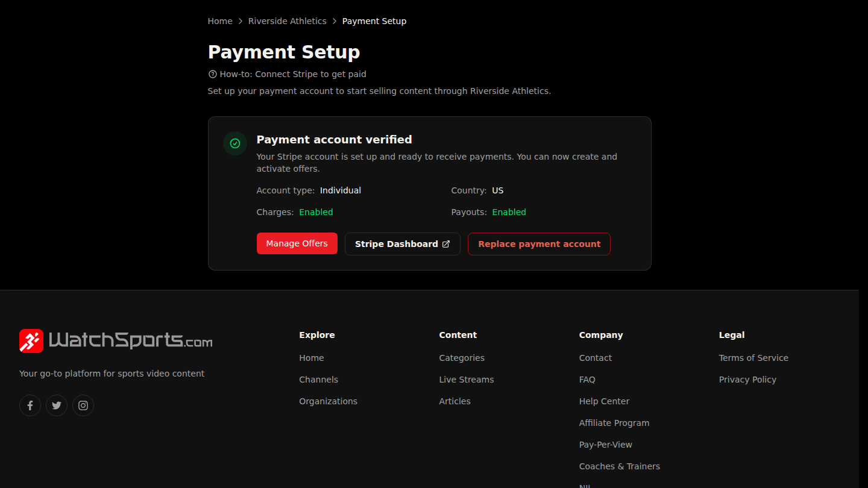
Task: Click the Payouts Enabled status text
Action: tap(509, 212)
